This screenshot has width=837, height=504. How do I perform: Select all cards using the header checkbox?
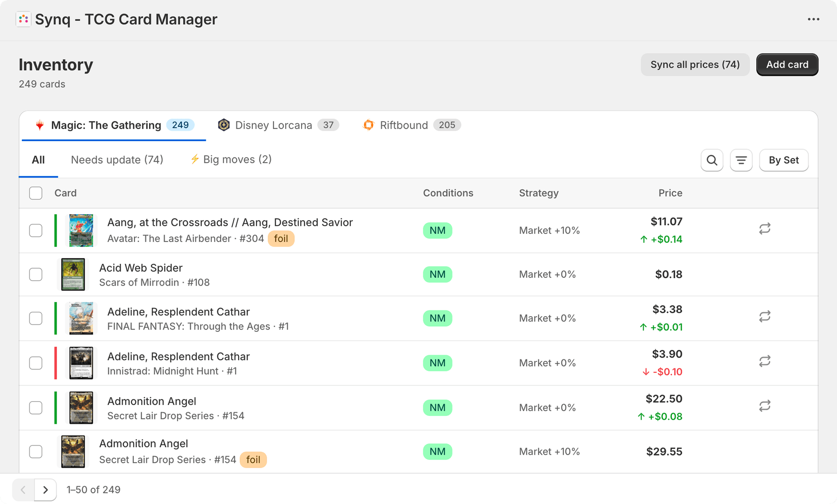pos(35,193)
